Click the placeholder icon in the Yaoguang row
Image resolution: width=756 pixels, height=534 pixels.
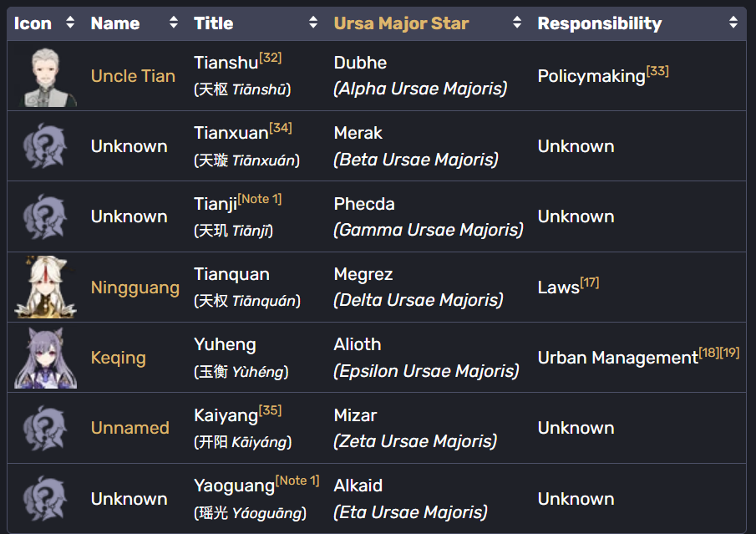tap(47, 499)
